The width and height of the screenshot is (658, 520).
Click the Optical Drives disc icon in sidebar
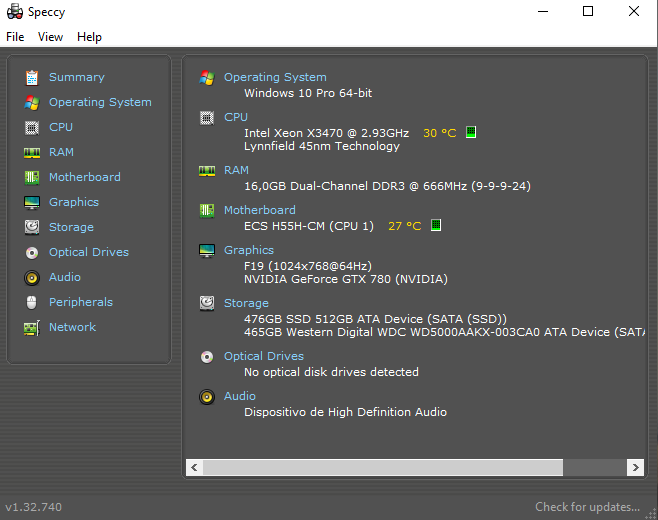[x=32, y=253]
